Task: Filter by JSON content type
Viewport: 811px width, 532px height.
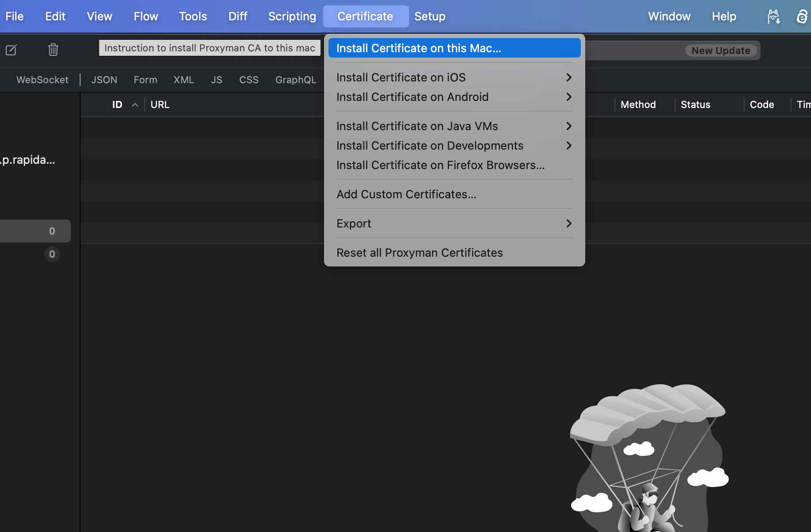Action: coord(104,80)
